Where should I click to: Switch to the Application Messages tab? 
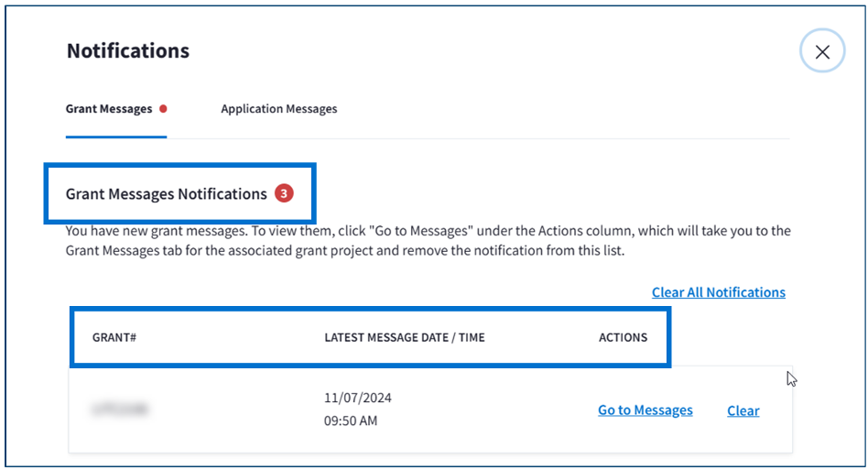click(x=278, y=109)
